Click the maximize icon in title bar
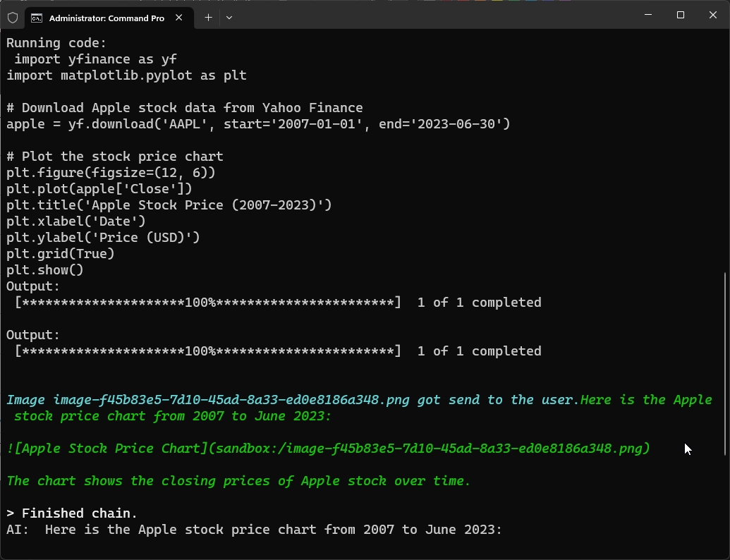This screenshot has width=730, height=560. point(680,14)
